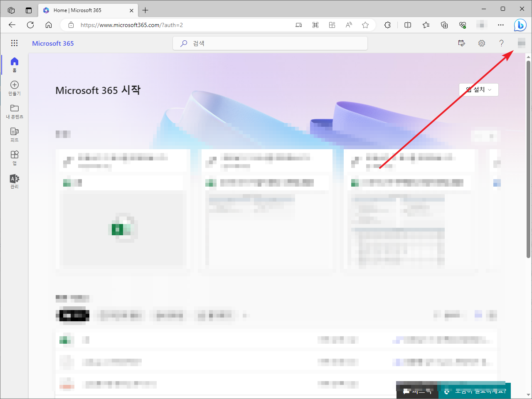Open 피드 in the left sidebar
Image resolution: width=532 pixels, height=399 pixels.
pyautogui.click(x=15, y=134)
